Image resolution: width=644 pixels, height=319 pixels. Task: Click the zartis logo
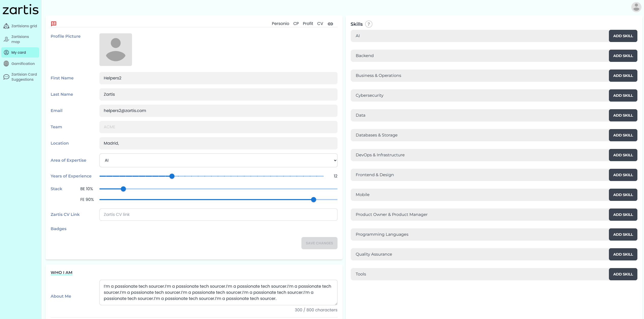point(21,10)
